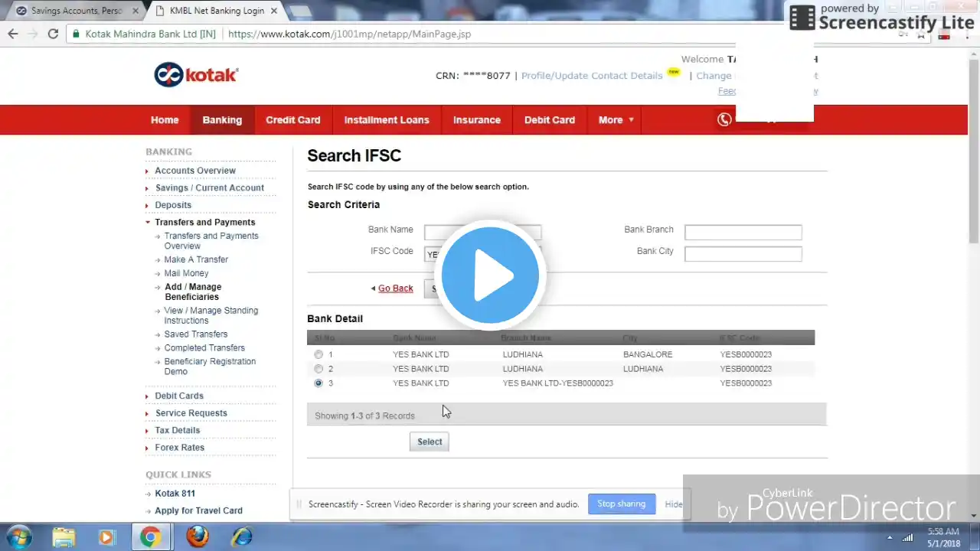This screenshot has width=980, height=551.
Task: Open Add / Manage Beneficiaries link
Action: click(193, 292)
